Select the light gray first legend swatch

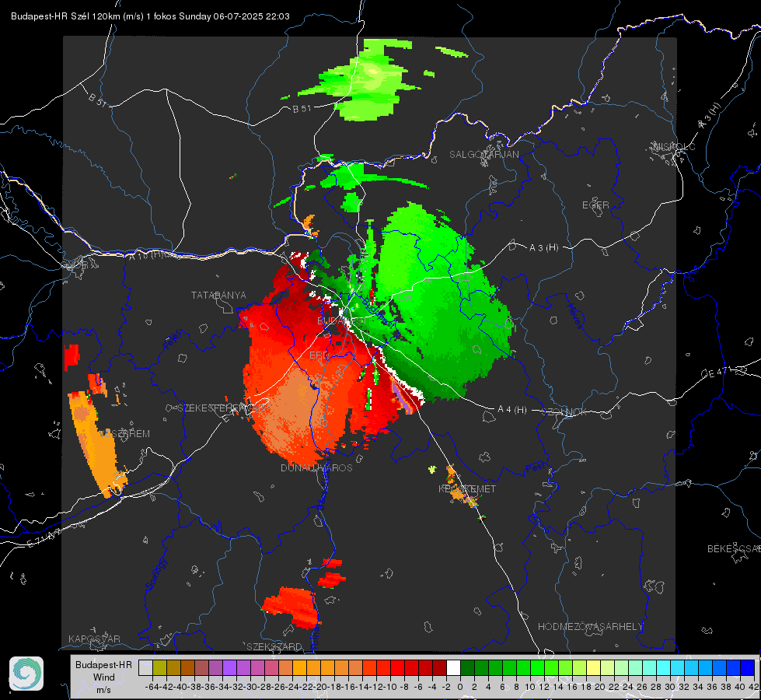pyautogui.click(x=145, y=668)
